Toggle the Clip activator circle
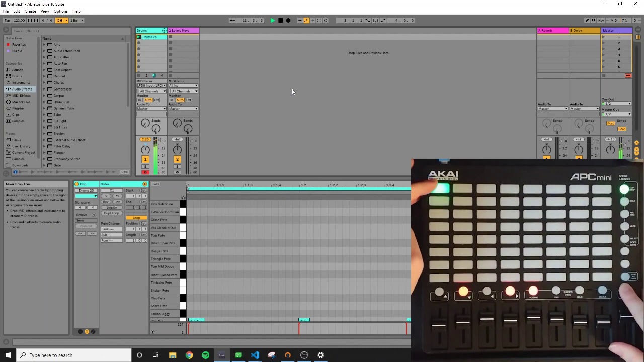The width and height of the screenshot is (644, 362). pos(77,184)
